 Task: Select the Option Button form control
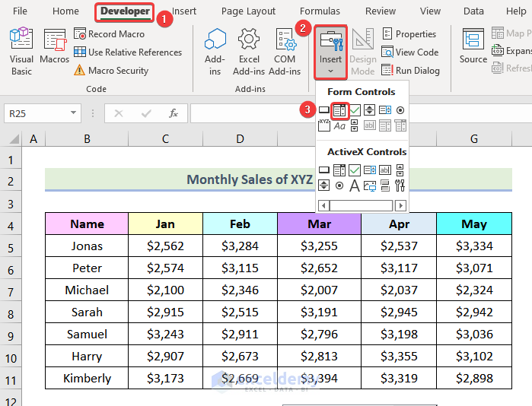click(400, 110)
